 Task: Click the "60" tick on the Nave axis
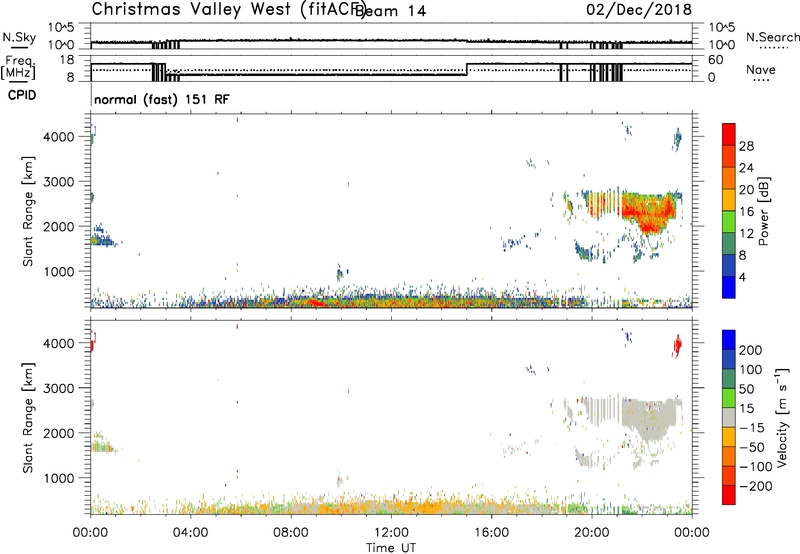pyautogui.click(x=716, y=60)
